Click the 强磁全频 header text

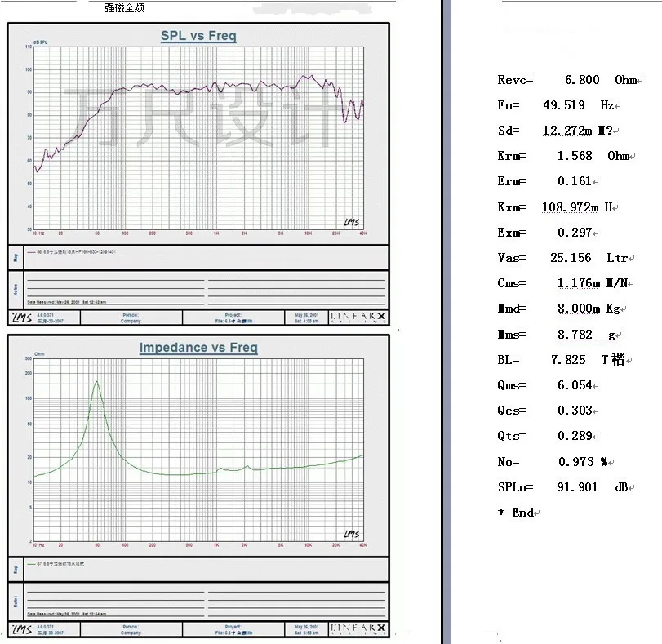tap(125, 7)
